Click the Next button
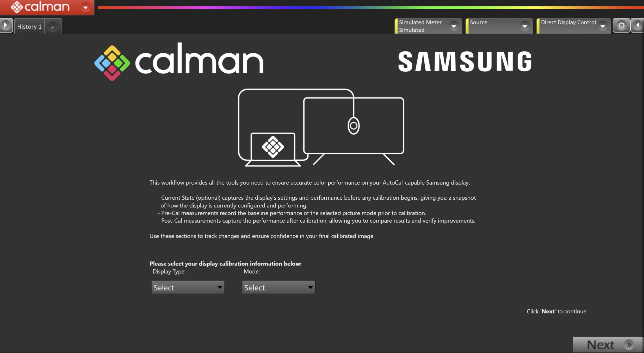The width and height of the screenshot is (644, 353). coord(601,345)
